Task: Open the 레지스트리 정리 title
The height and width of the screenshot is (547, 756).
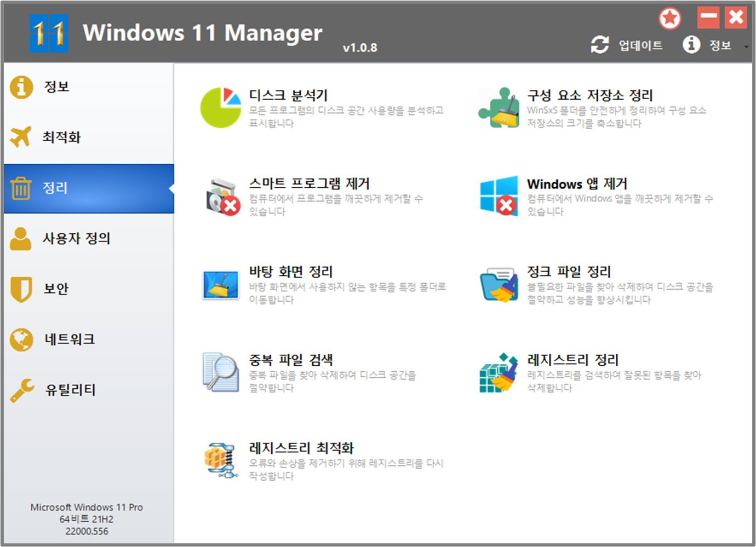Action: tap(572, 360)
